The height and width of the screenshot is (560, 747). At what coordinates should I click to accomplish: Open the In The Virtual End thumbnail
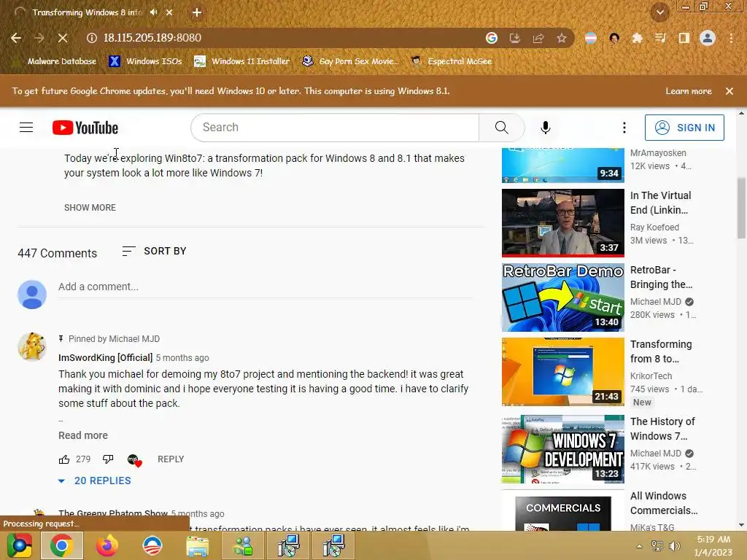(563, 223)
